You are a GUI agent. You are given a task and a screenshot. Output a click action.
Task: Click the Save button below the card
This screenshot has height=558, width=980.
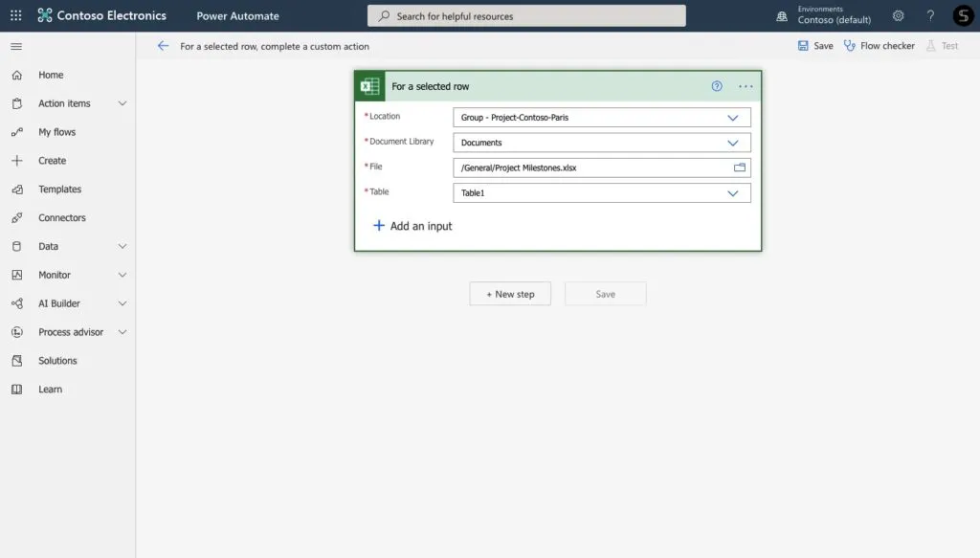click(x=605, y=294)
